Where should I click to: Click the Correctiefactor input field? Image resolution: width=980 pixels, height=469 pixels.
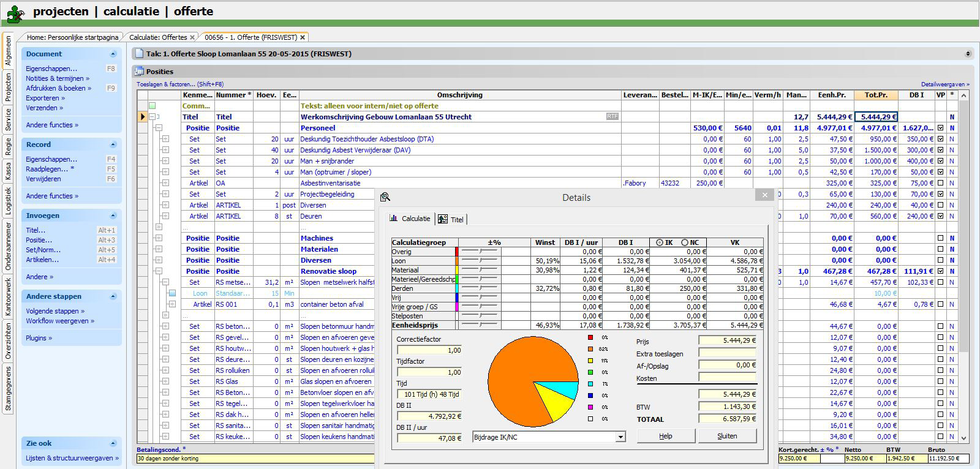click(x=429, y=350)
